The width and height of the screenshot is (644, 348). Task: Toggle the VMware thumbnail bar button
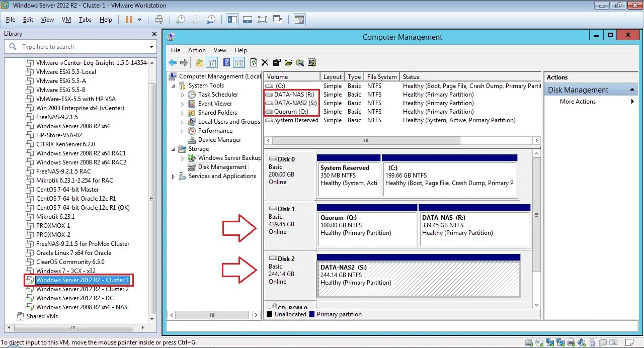pos(248,20)
